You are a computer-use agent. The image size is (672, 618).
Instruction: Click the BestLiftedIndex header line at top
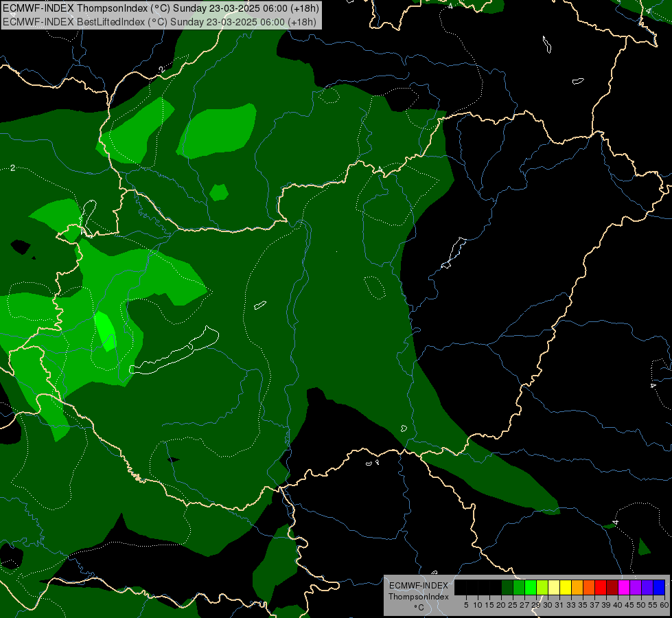tap(159, 22)
